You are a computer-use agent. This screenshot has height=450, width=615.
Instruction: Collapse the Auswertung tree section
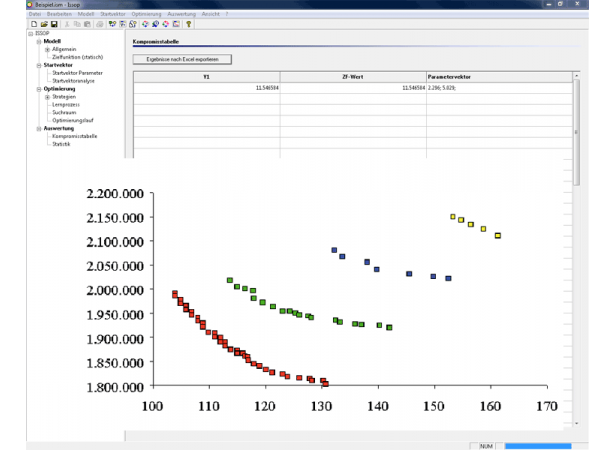[x=38, y=128]
